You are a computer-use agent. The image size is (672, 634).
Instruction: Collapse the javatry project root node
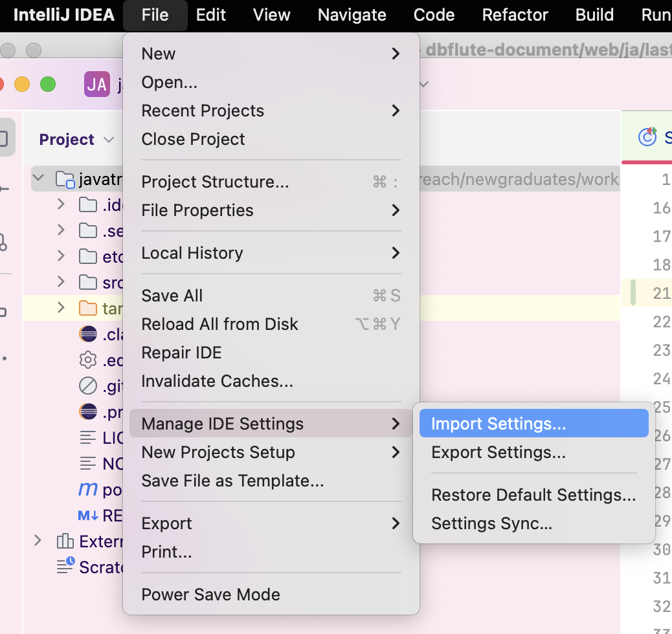[x=38, y=178]
